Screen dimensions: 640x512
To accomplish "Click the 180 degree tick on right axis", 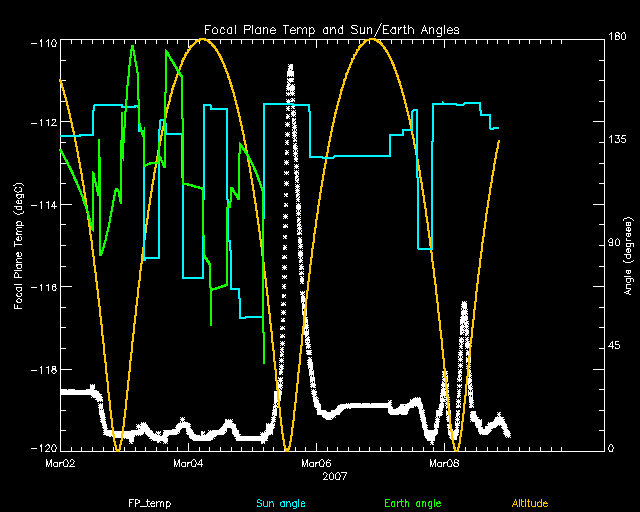I will click(x=618, y=38).
